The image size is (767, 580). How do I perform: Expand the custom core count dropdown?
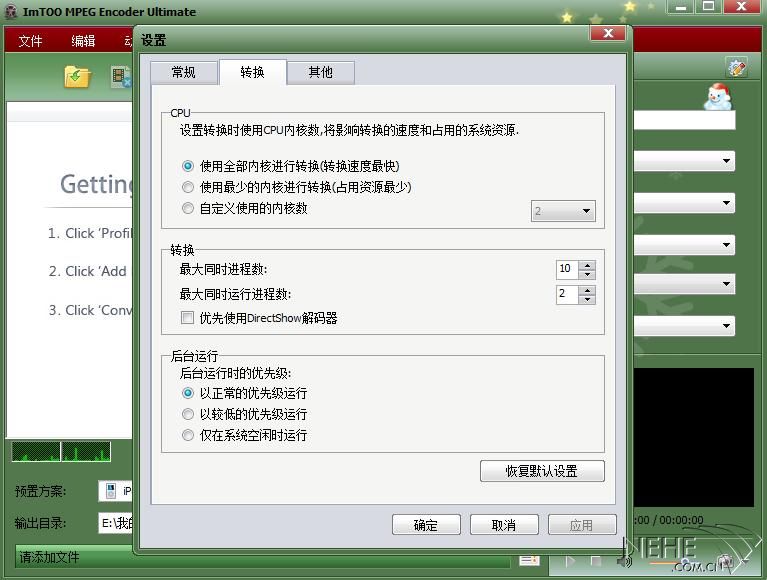click(x=586, y=211)
